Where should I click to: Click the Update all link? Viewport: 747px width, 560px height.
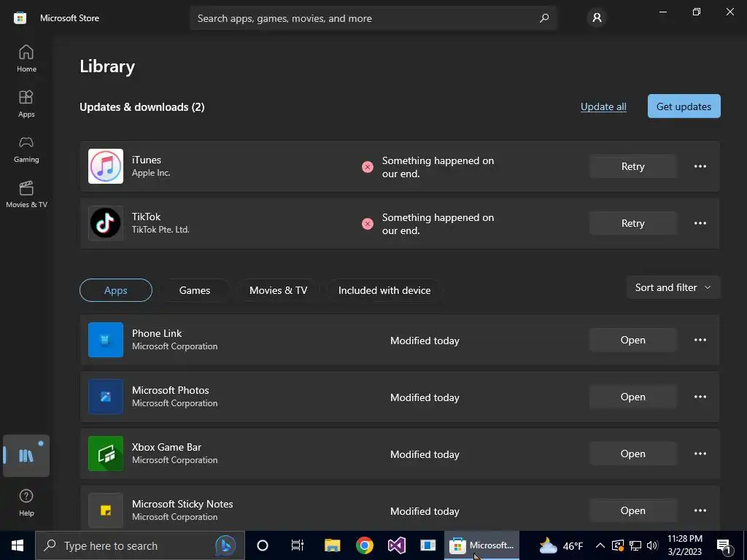(x=603, y=106)
